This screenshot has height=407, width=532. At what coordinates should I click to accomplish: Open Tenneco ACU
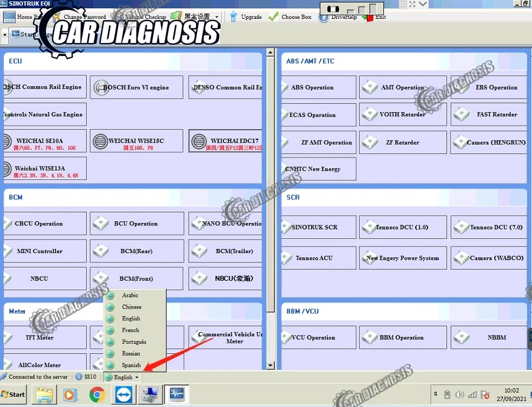tap(318, 258)
